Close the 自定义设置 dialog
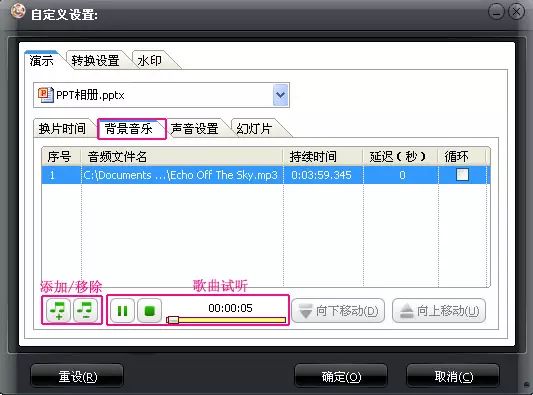The image size is (533, 395). coord(516,12)
